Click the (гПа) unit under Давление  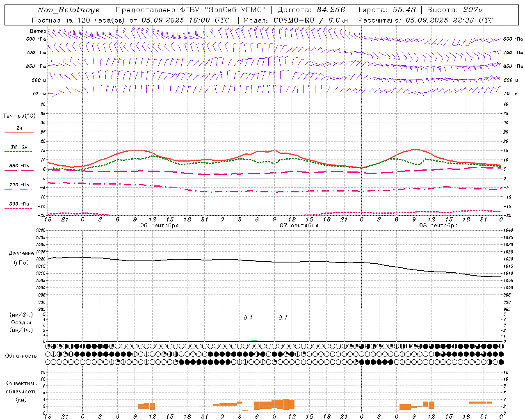pos(21,263)
